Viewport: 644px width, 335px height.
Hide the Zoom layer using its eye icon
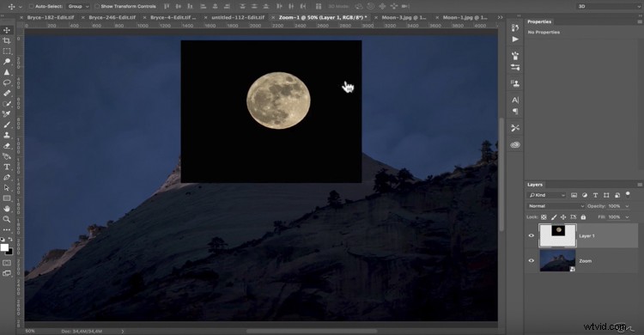click(531, 260)
